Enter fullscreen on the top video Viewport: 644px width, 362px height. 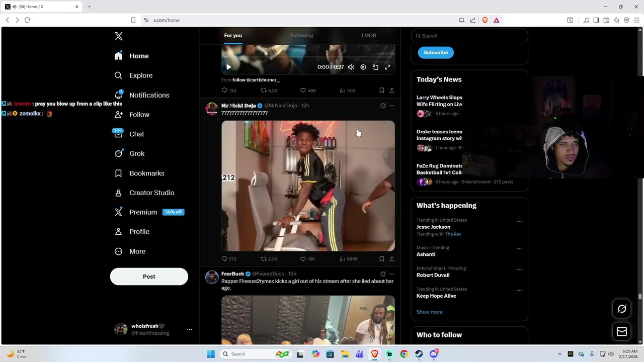pos(387,67)
